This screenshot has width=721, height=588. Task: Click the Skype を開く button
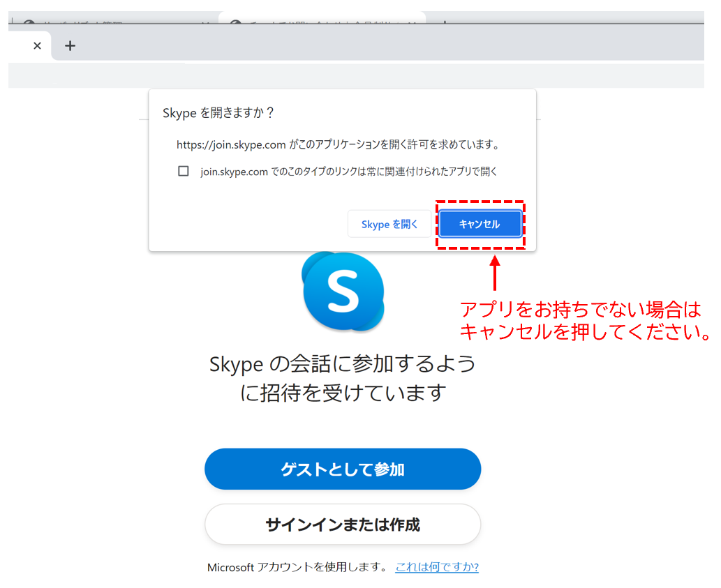click(x=389, y=224)
